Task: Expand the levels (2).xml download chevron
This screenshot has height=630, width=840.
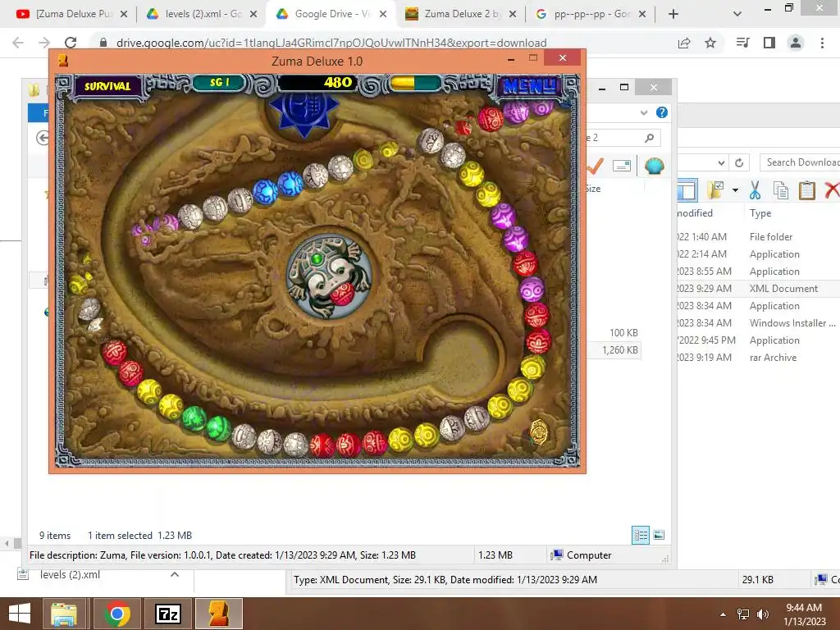Action: coord(175,574)
